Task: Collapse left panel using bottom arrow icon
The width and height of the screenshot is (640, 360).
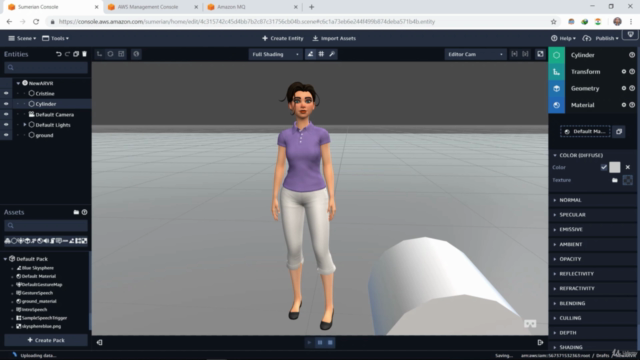Action: click(x=100, y=342)
